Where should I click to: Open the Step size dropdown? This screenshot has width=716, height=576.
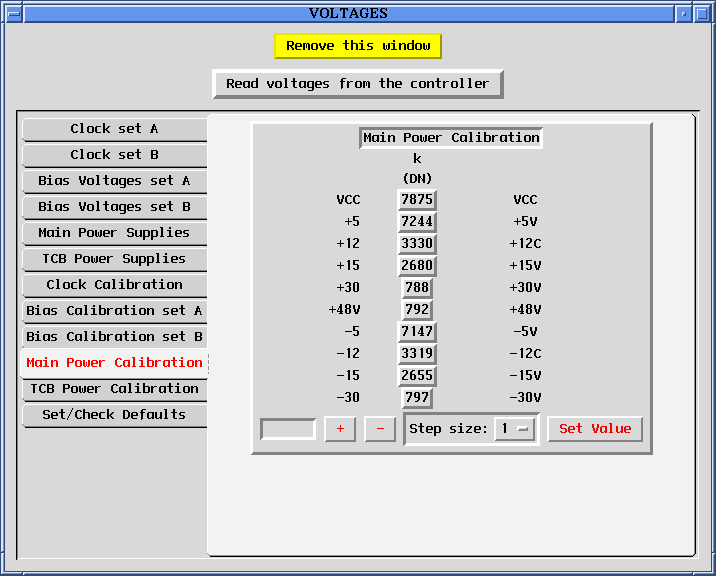click(x=515, y=429)
